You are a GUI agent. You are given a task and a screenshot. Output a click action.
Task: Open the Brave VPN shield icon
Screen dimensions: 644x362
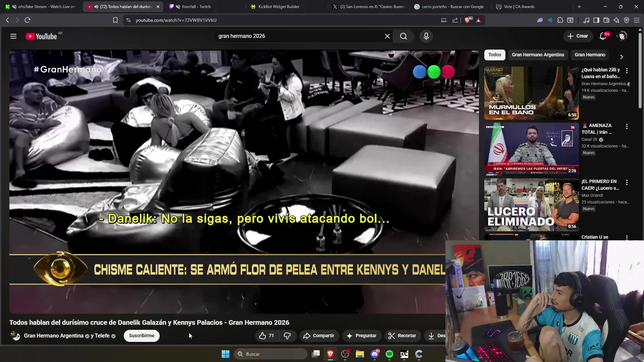coord(626,20)
